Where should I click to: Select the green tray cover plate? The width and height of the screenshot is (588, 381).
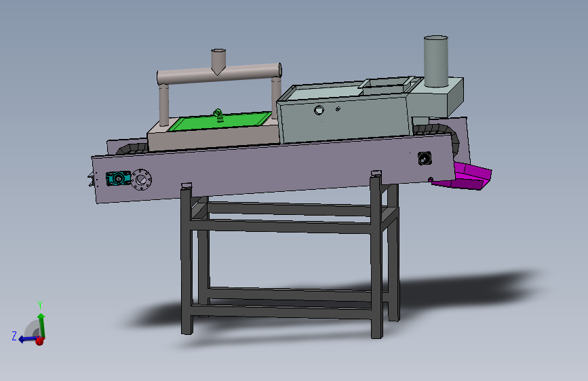[220, 122]
